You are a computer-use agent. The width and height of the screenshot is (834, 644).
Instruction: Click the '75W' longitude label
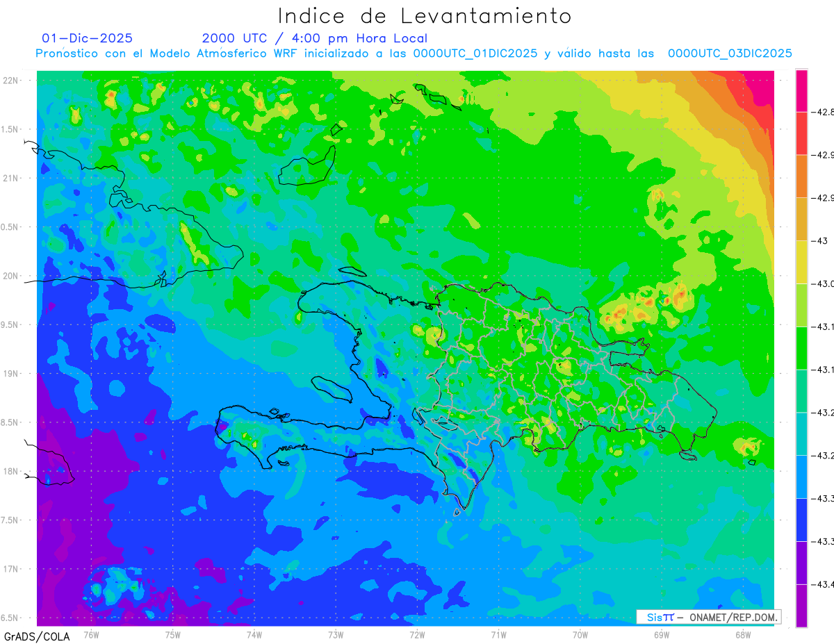(x=172, y=634)
